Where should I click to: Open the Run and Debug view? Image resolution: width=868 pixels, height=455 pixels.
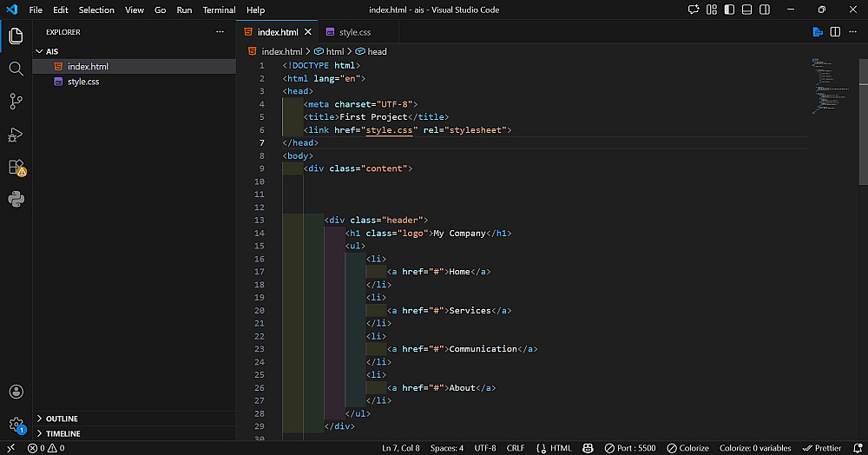pos(16,135)
